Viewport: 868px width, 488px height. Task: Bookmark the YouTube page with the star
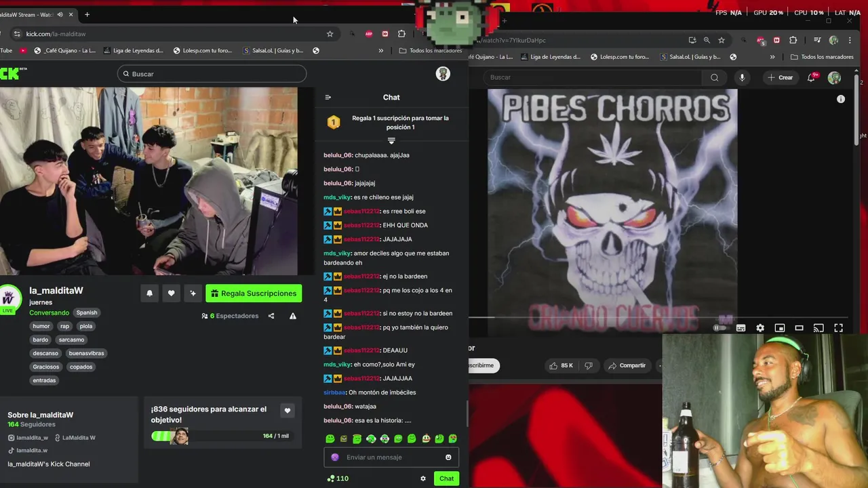pyautogui.click(x=722, y=40)
